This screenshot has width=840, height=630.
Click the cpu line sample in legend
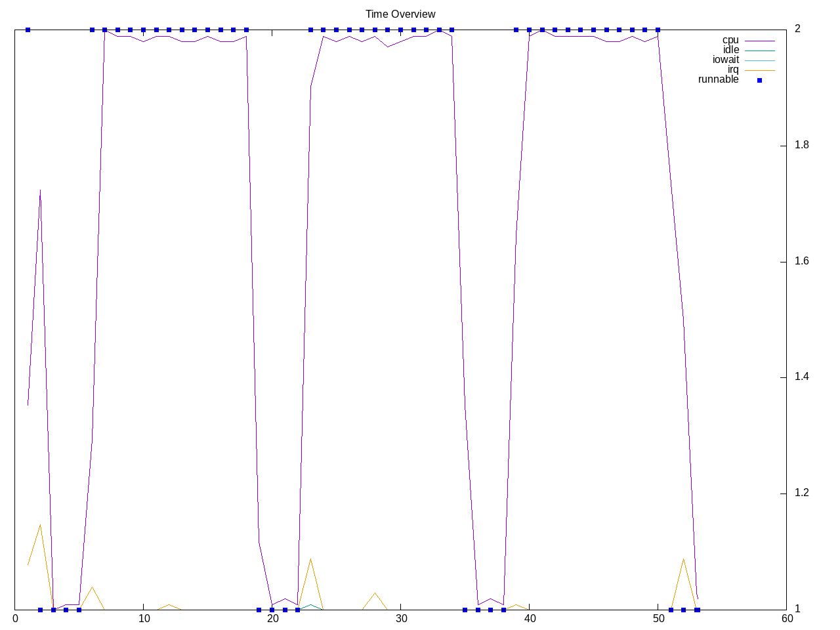tap(759, 41)
